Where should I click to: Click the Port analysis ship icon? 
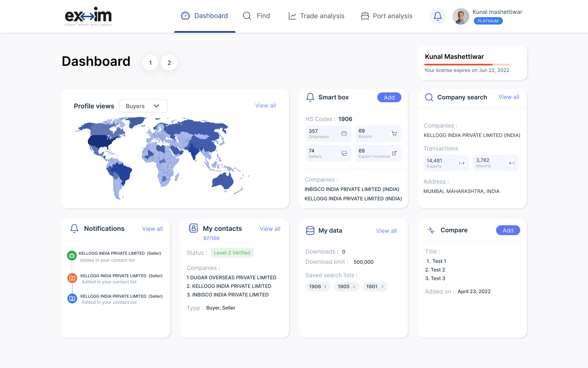(365, 16)
